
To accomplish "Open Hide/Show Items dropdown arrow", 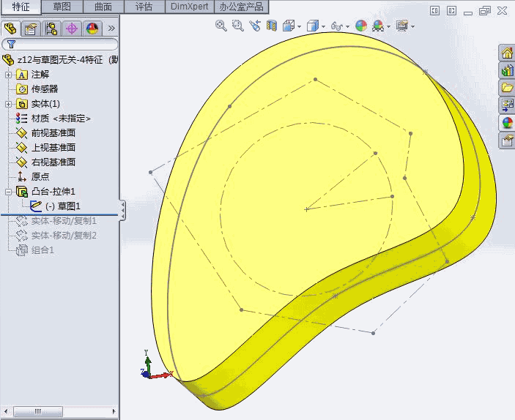I will (348, 26).
